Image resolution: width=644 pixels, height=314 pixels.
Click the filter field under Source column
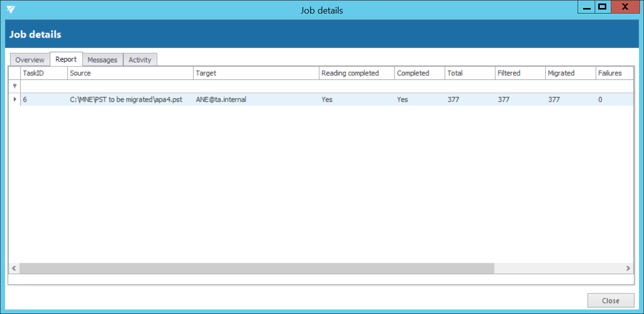130,86
